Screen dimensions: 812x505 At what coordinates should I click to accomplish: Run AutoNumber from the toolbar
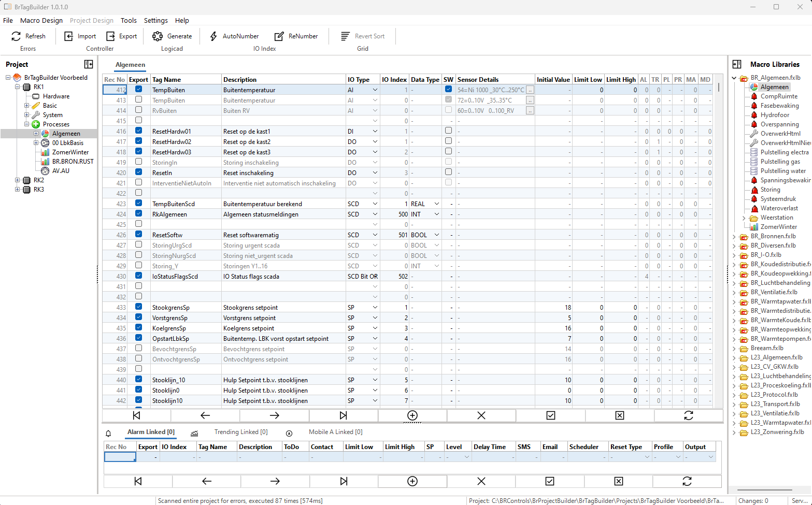[234, 36]
